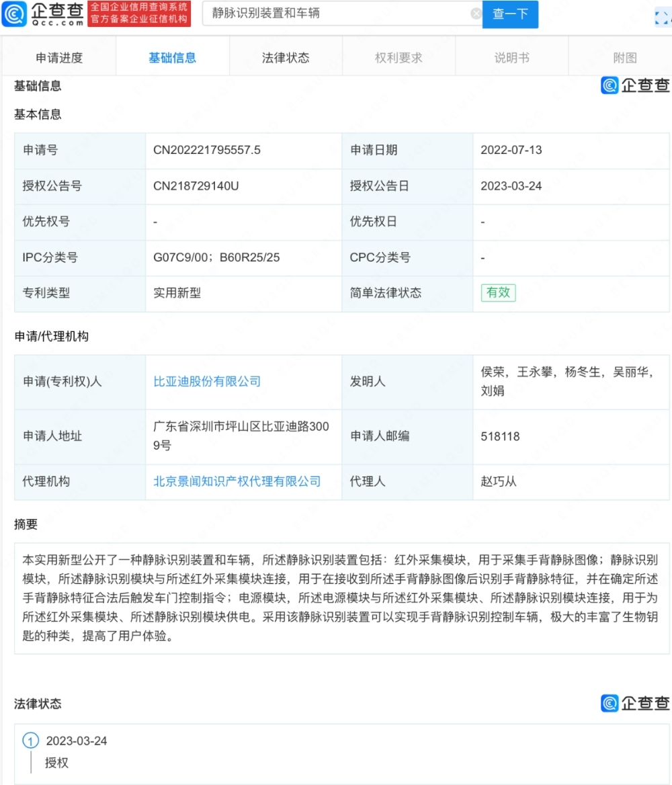Click the 代理人 label cell
This screenshot has width=672, height=785.
tap(408, 482)
